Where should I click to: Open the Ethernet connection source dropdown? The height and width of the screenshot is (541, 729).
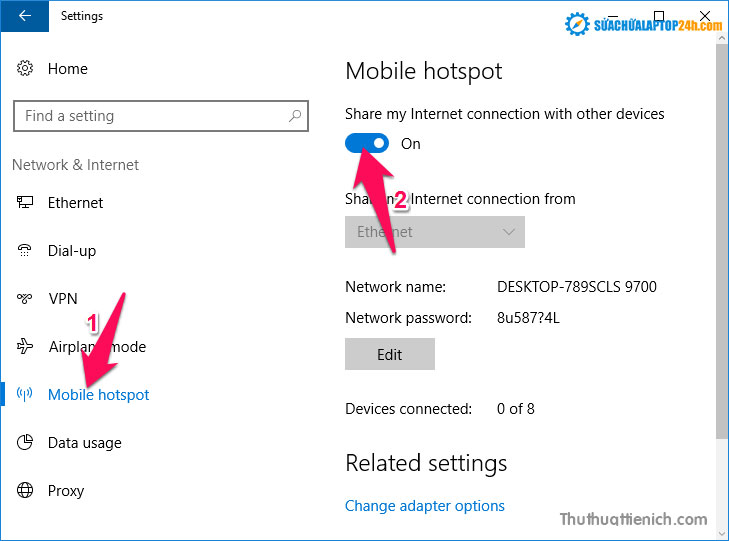(x=434, y=232)
